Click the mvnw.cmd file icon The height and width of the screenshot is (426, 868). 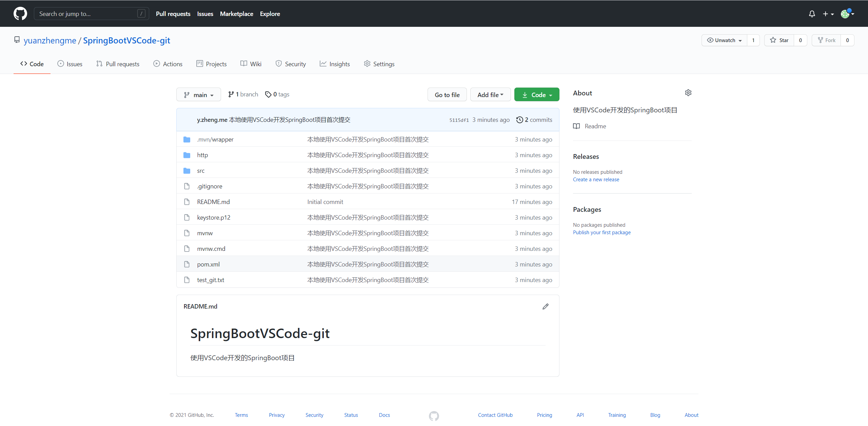(187, 249)
